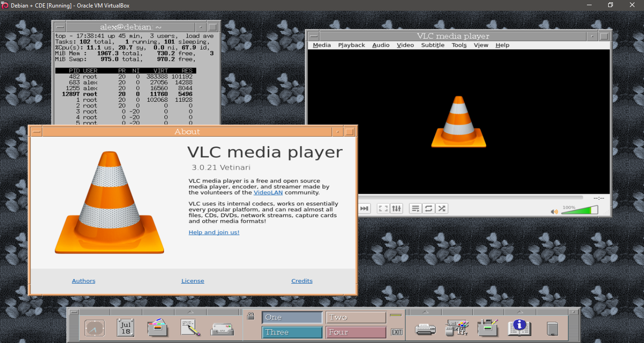Screen dimensions: 644x343
Task: Click the VideoLAN link in About
Action: pyautogui.click(x=268, y=192)
